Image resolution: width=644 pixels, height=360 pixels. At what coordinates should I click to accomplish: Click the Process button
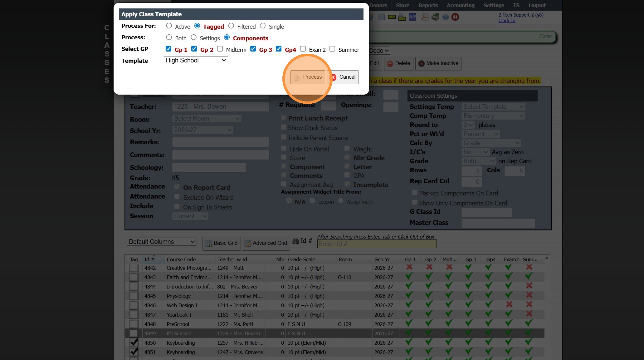(x=308, y=77)
